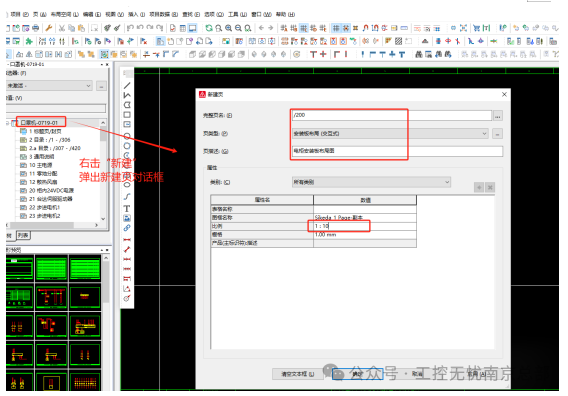Click the scale value cell 1:10
The width and height of the screenshot is (568, 396).
click(x=365, y=226)
